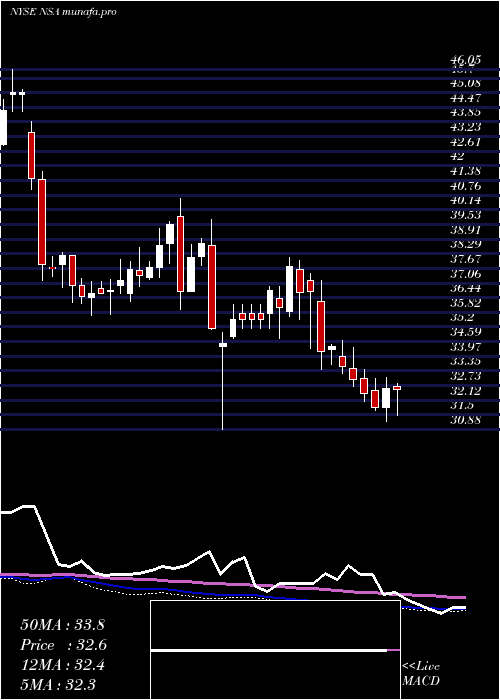Select the 43.85 price axis label
The width and height of the screenshot is (500, 700).
click(465, 112)
